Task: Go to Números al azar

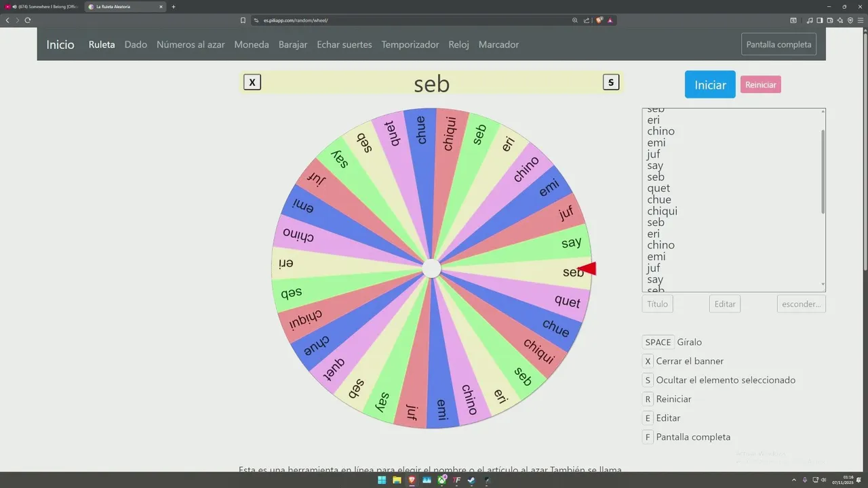Action: pos(191,45)
